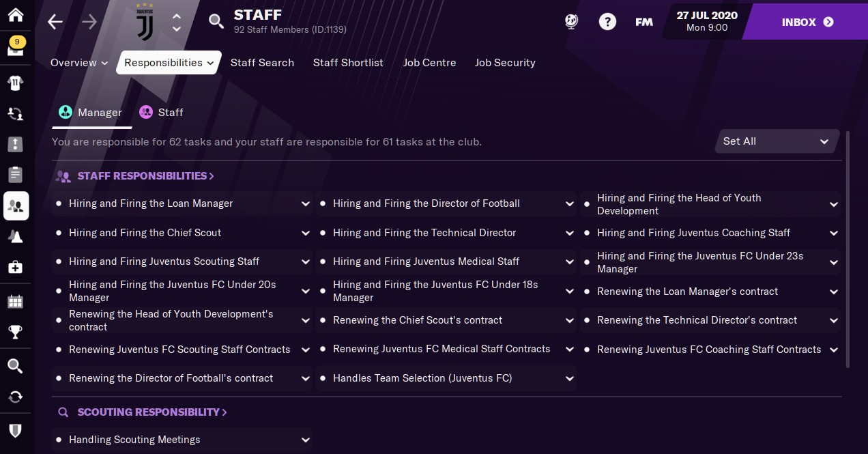868x454 pixels.
Task: Click the Juventus club badge
Action: tap(145, 22)
